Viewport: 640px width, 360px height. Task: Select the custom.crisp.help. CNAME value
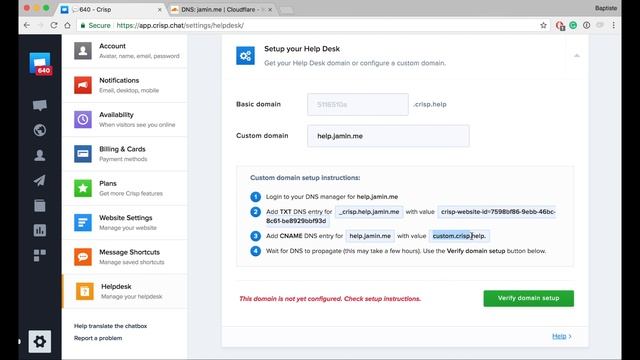coord(459,236)
